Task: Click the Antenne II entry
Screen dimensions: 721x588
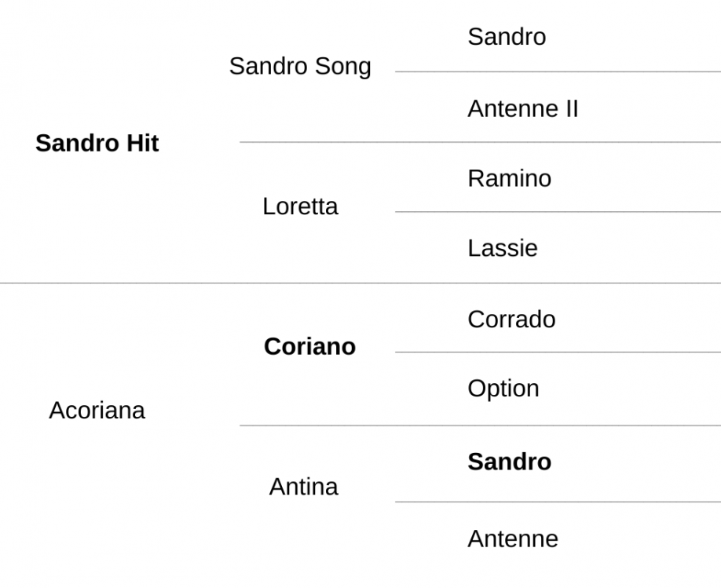Action: coord(523,109)
